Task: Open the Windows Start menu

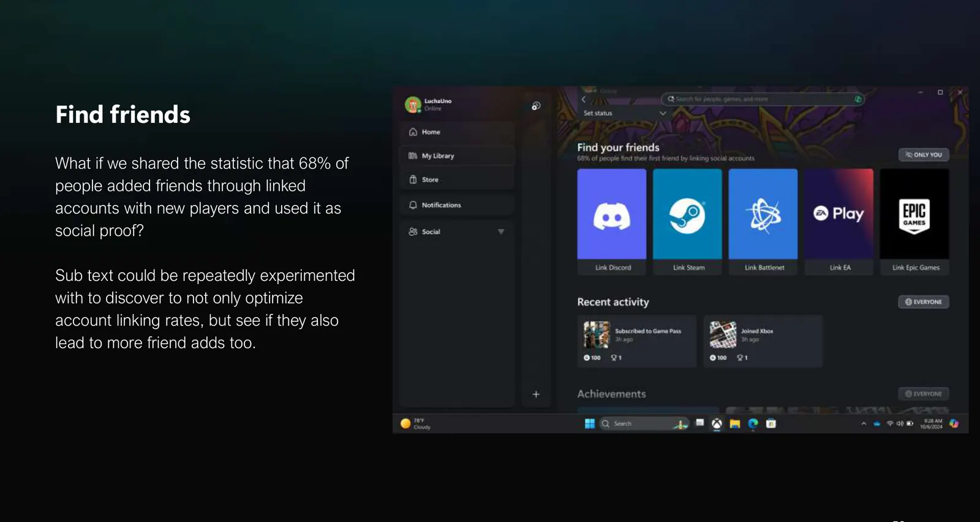Action: point(589,423)
